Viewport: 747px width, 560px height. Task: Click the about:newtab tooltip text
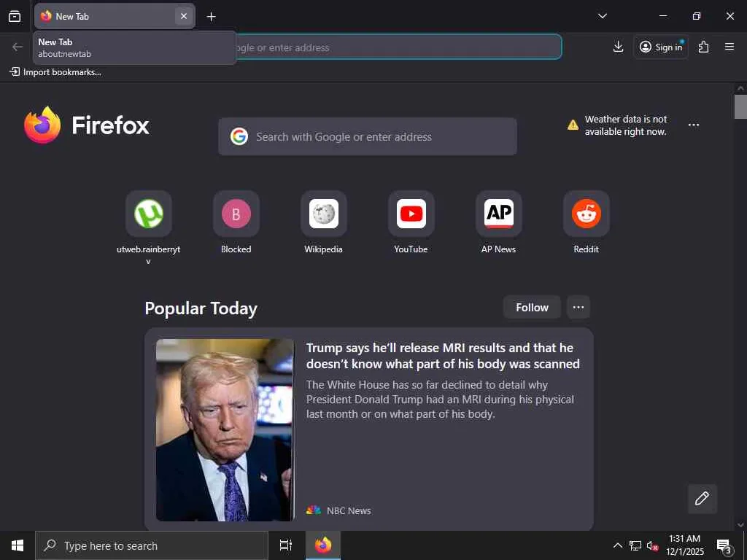65,54
